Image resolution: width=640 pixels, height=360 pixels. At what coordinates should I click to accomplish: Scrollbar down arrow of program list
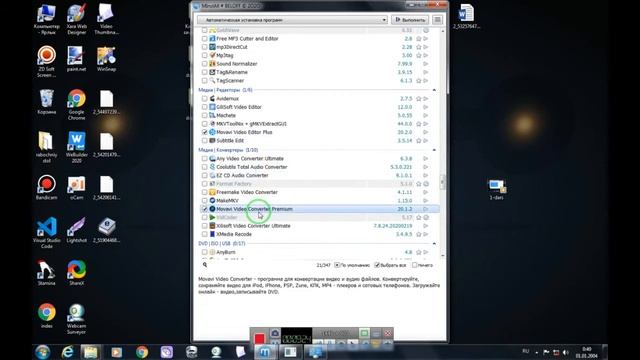[x=443, y=256]
